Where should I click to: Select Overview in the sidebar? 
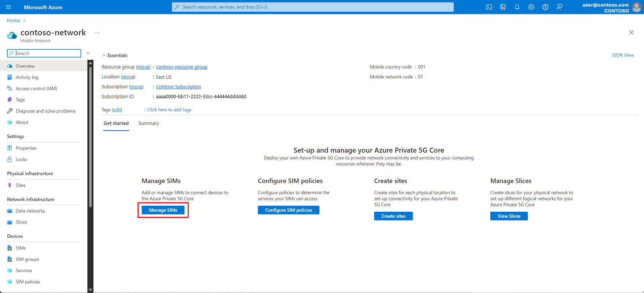click(x=44, y=66)
